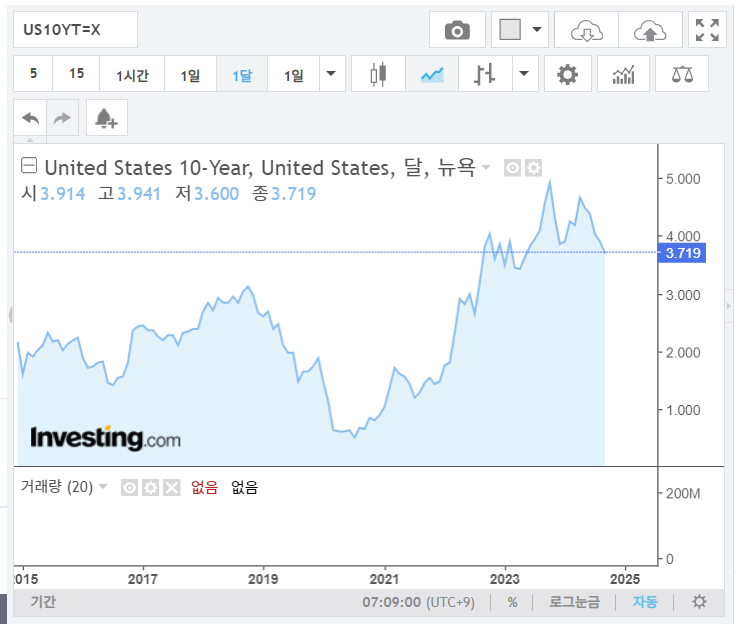Open chart style dropdown arrow

coord(524,74)
